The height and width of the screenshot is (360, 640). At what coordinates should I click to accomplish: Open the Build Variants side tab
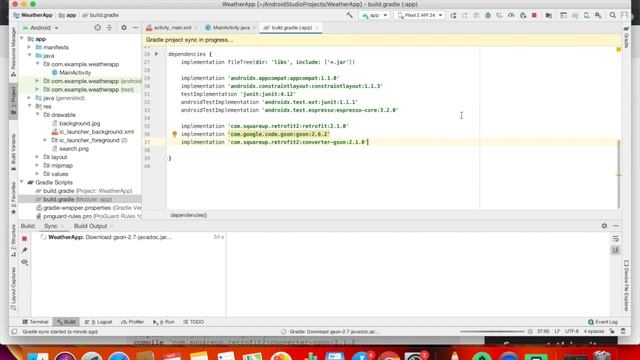coord(13,152)
